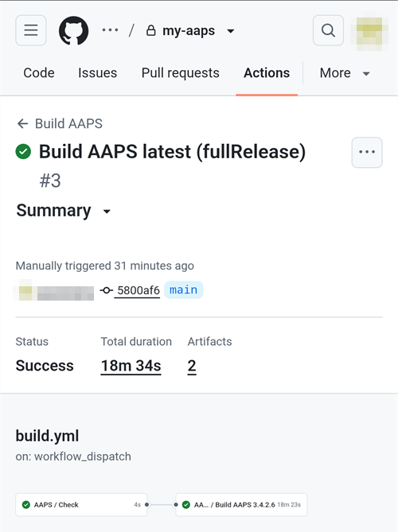Click the 18m 23s duration on build job
This screenshot has width=398, height=532.
coord(289,505)
